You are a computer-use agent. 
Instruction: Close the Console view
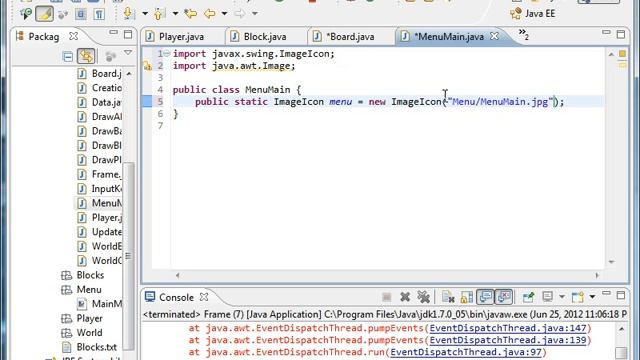(204, 297)
